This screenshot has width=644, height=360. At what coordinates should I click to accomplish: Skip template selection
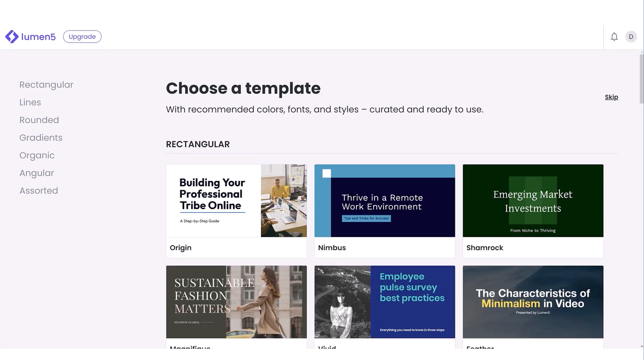point(611,97)
